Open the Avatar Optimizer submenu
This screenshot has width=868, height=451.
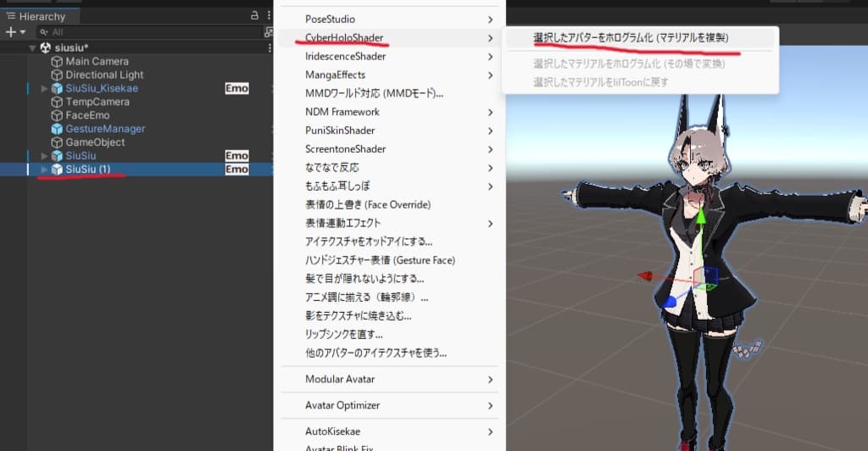pyautogui.click(x=390, y=405)
